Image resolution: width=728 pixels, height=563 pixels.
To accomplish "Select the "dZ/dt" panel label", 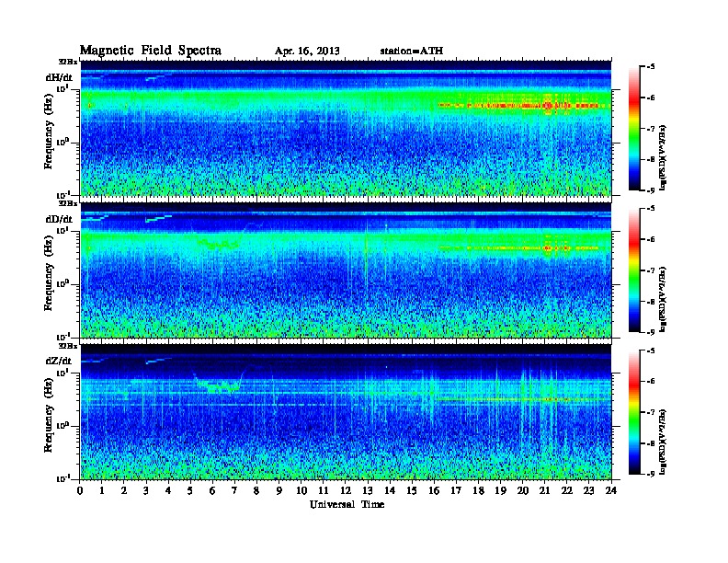I will (59, 361).
